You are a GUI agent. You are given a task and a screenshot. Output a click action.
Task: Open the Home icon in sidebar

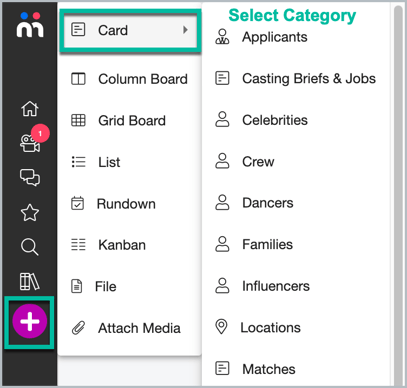tap(30, 108)
